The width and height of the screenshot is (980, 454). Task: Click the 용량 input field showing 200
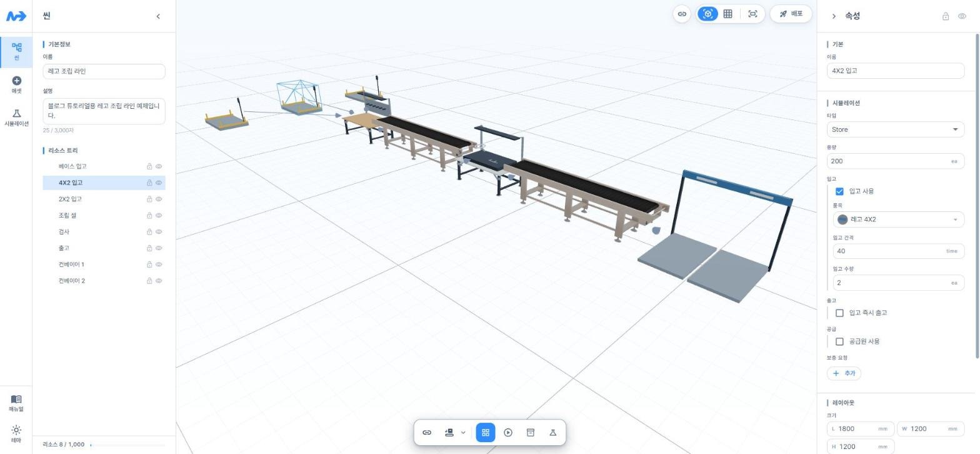tap(896, 161)
